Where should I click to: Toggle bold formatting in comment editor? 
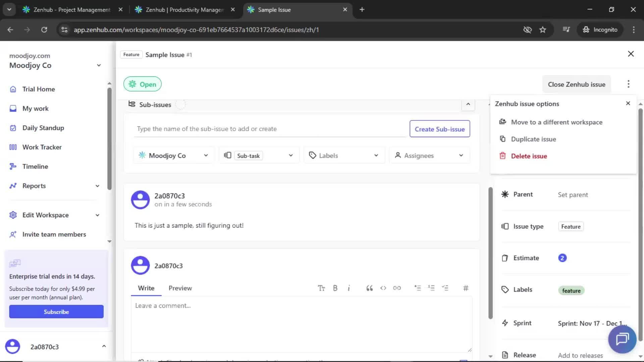(x=335, y=288)
